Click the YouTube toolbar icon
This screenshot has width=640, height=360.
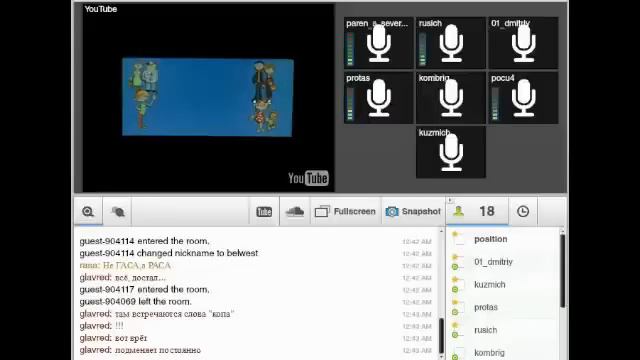(264, 211)
